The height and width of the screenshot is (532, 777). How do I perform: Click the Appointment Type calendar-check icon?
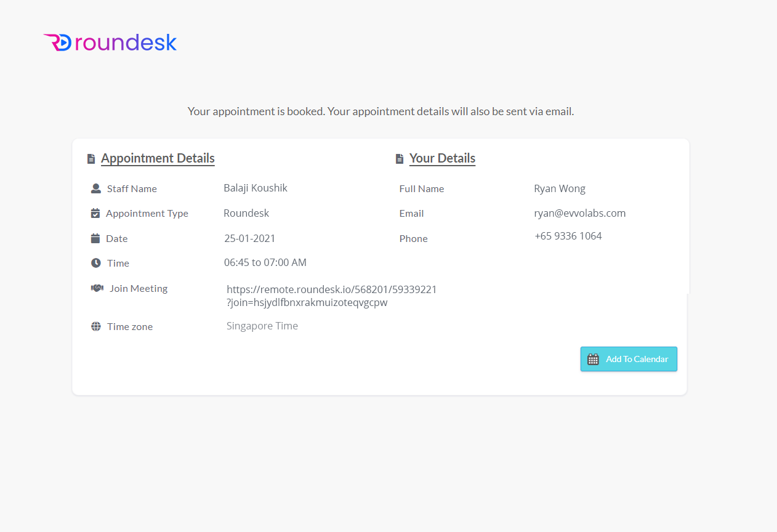95,213
